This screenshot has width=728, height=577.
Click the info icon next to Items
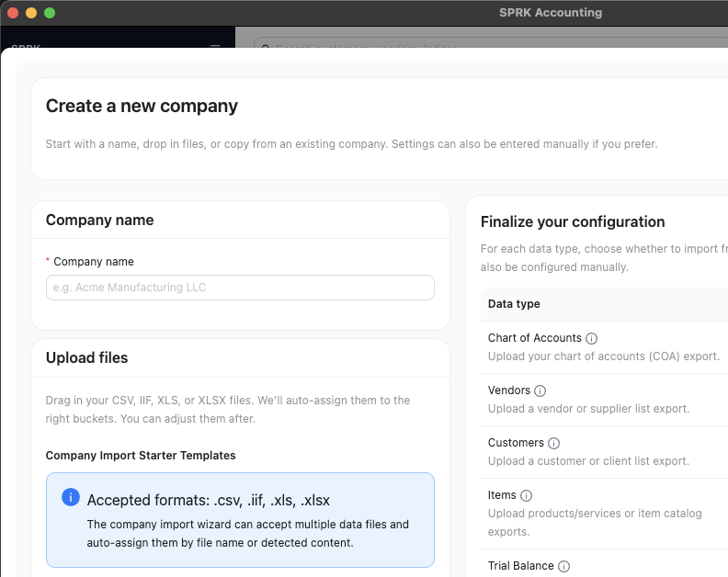(x=526, y=496)
